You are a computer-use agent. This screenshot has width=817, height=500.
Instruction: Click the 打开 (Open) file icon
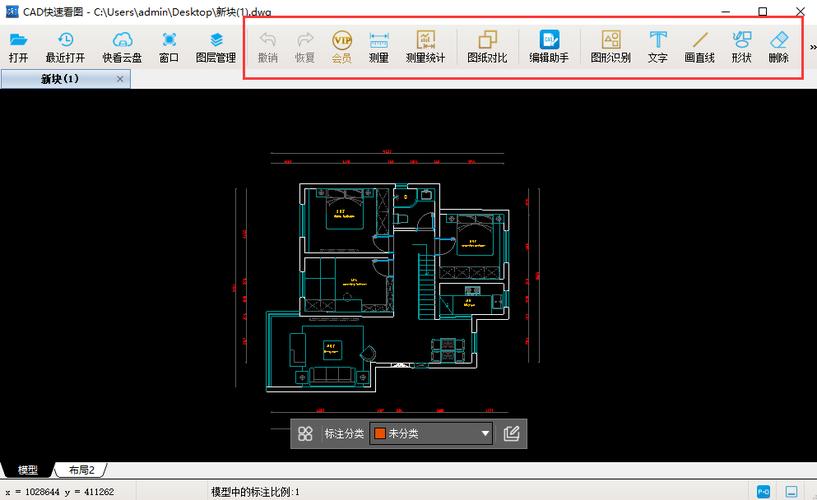pos(18,46)
